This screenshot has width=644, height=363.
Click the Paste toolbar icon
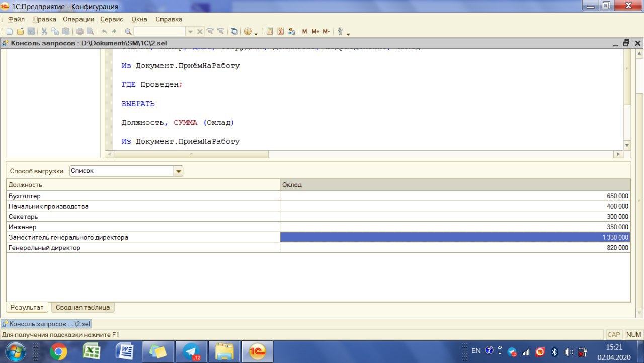(x=66, y=31)
